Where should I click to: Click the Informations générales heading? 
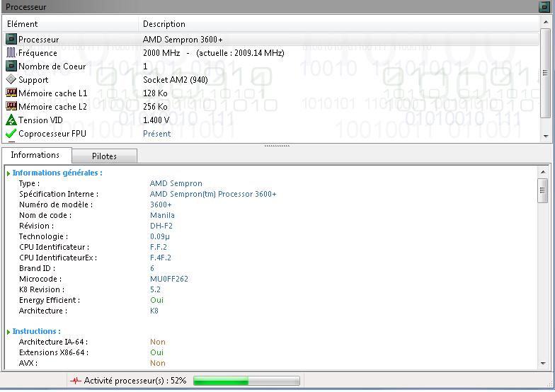pyautogui.click(x=57, y=173)
